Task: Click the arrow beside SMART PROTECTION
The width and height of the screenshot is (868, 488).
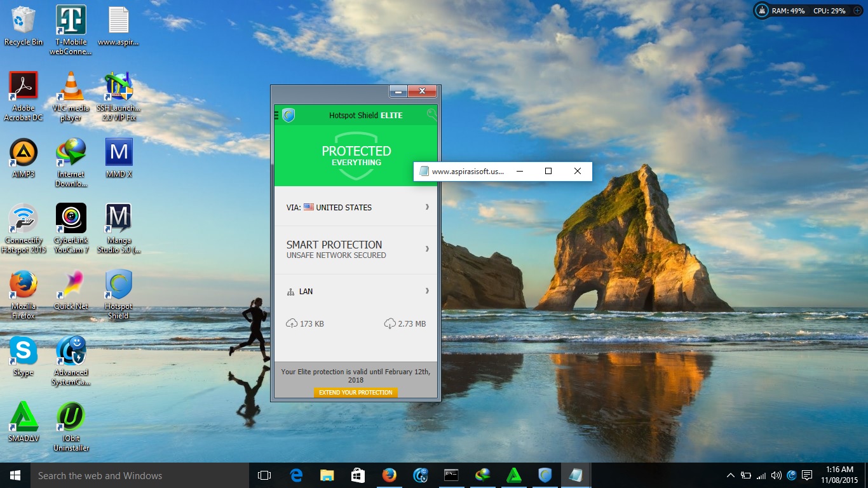Action: point(427,248)
